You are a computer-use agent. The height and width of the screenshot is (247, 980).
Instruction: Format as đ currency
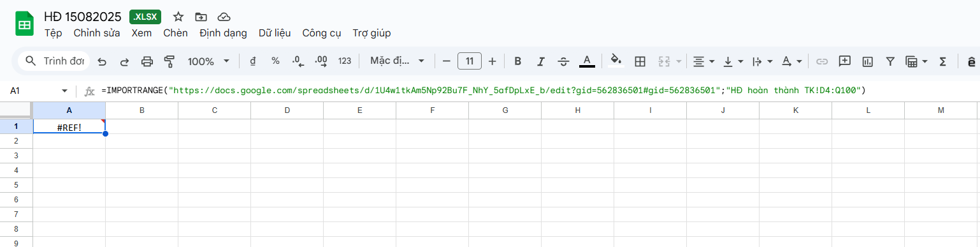click(253, 61)
